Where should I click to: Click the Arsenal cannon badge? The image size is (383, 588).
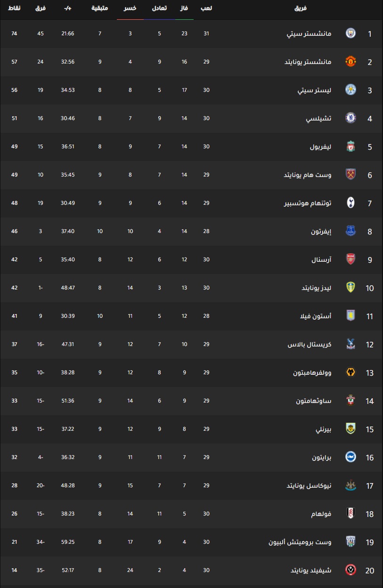[x=350, y=259]
